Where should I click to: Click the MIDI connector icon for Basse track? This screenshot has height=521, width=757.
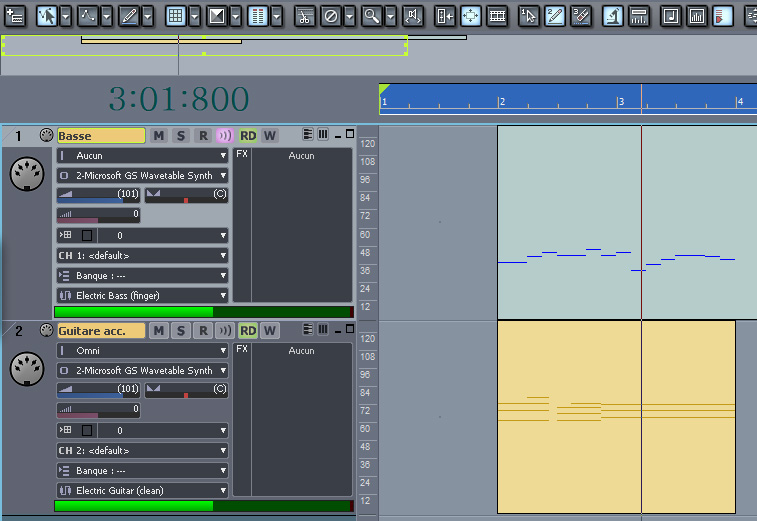pos(27,173)
